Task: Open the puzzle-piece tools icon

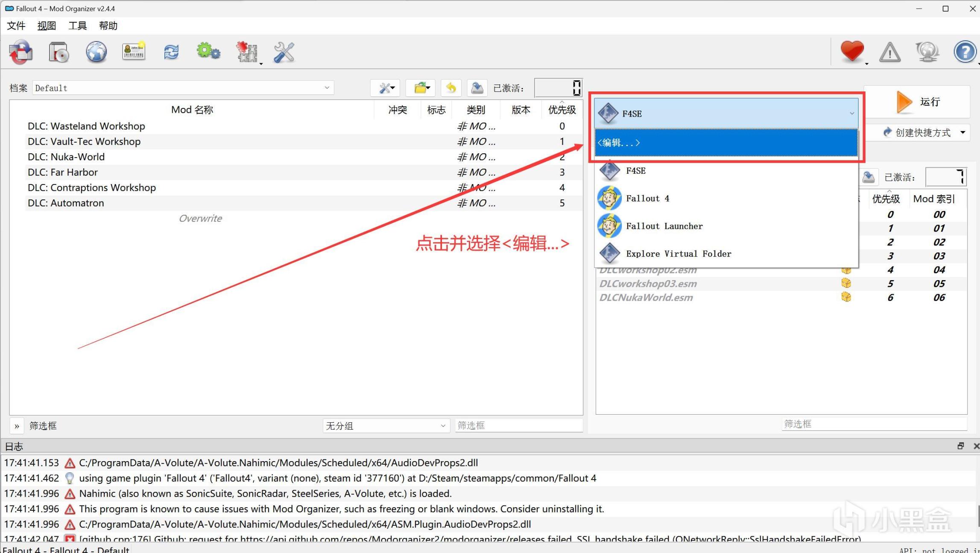Action: point(247,52)
